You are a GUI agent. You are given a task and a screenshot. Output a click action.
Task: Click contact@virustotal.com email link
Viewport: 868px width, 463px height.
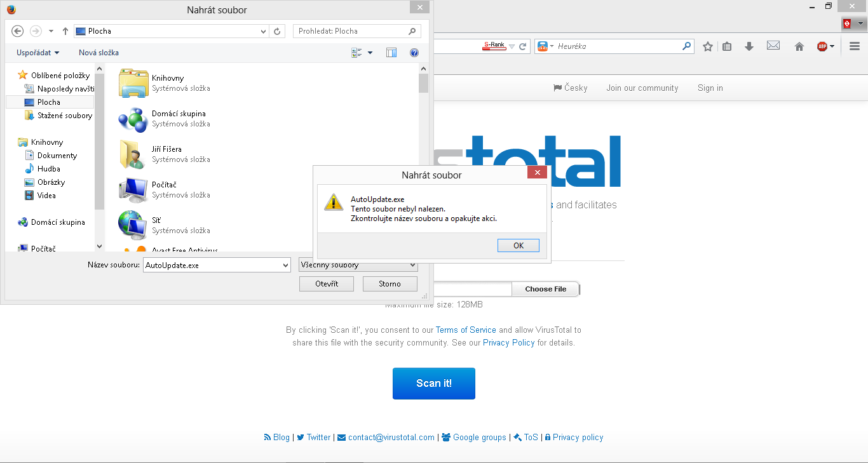pyautogui.click(x=386, y=438)
